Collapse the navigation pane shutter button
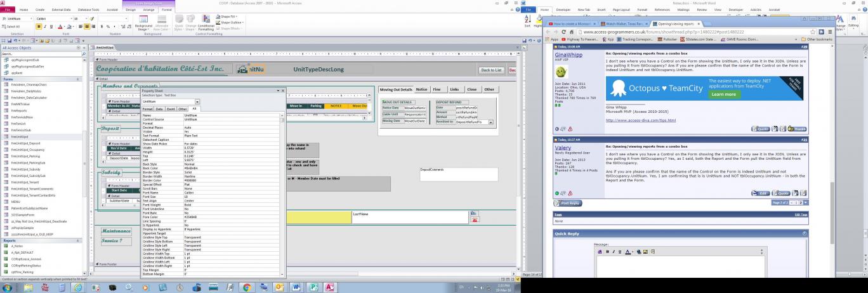Screen dimensions: 868x293 [84, 48]
